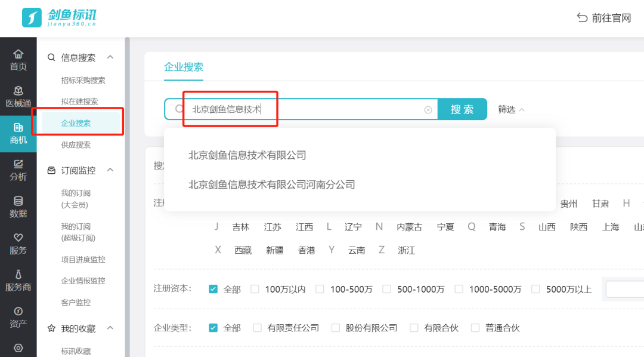Click the 搜索 button

(x=462, y=109)
